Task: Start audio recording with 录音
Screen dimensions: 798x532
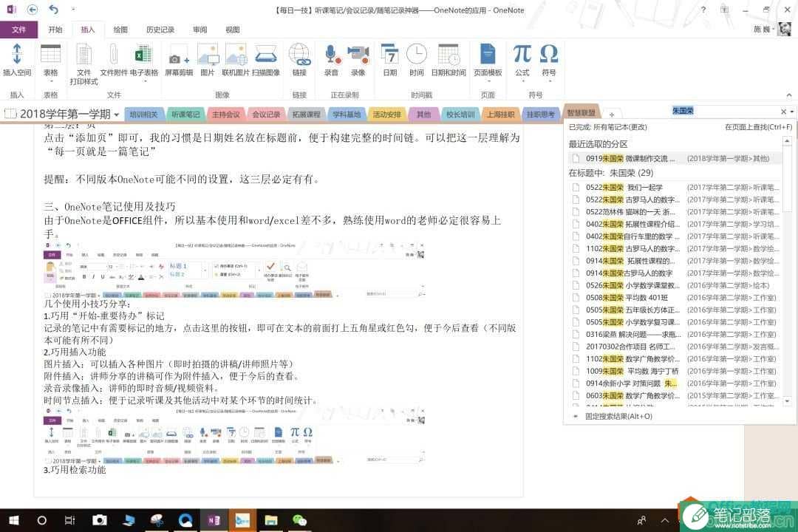Action: [331, 54]
